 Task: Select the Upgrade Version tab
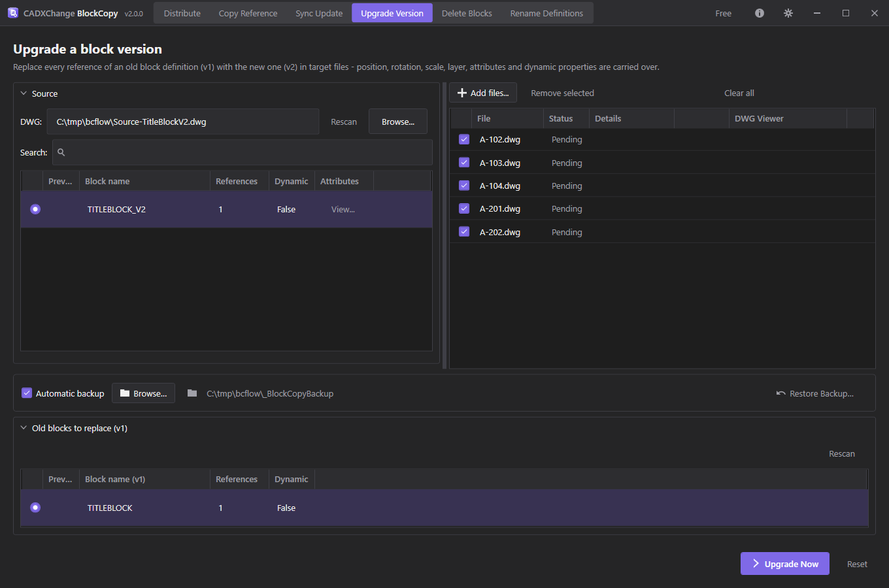coord(392,13)
